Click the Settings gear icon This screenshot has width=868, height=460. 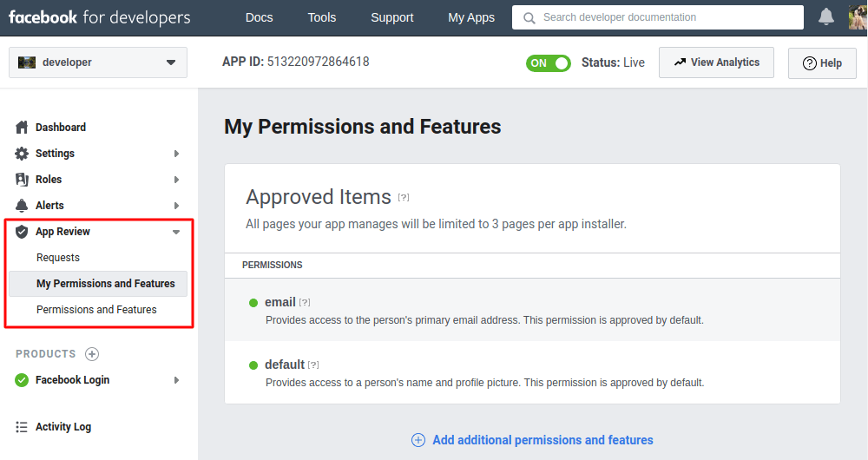pos(22,154)
